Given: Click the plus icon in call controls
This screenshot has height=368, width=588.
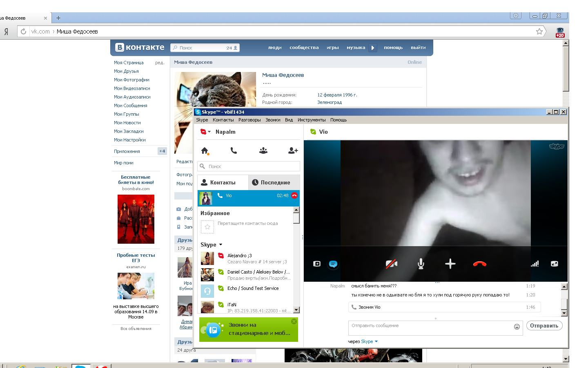Looking at the screenshot, I should click(x=450, y=264).
